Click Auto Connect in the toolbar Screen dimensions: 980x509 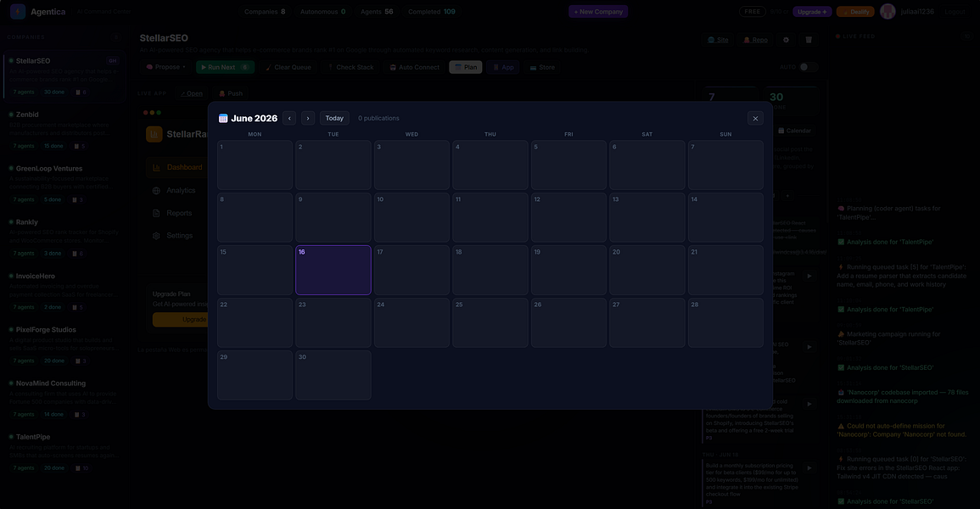coord(414,67)
